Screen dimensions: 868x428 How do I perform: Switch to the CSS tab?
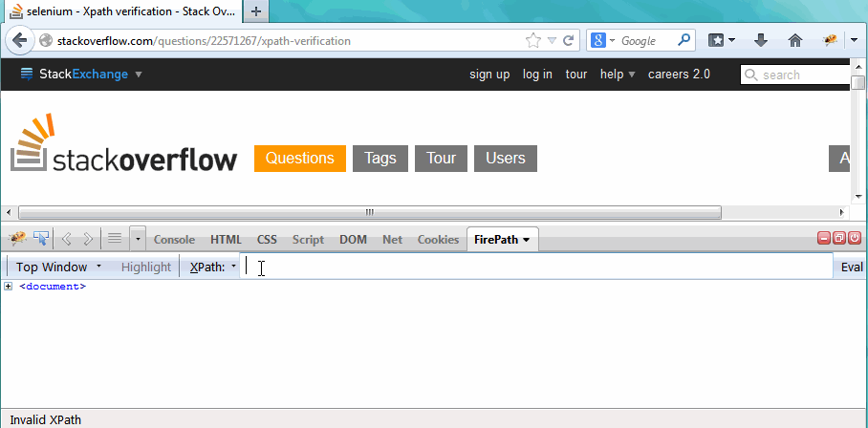(x=267, y=240)
